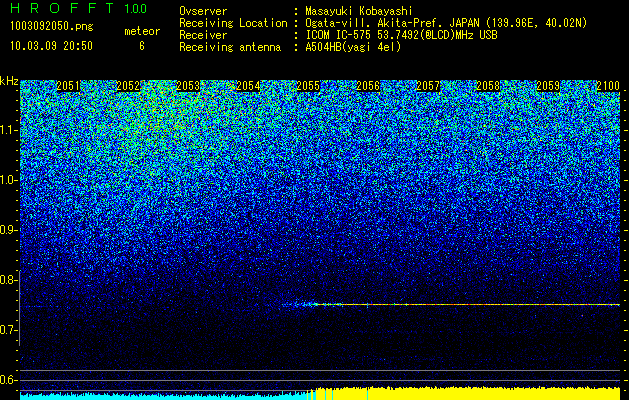Click the 1.1 kHz frequency axis label
629x400 pixels.
coord(8,130)
